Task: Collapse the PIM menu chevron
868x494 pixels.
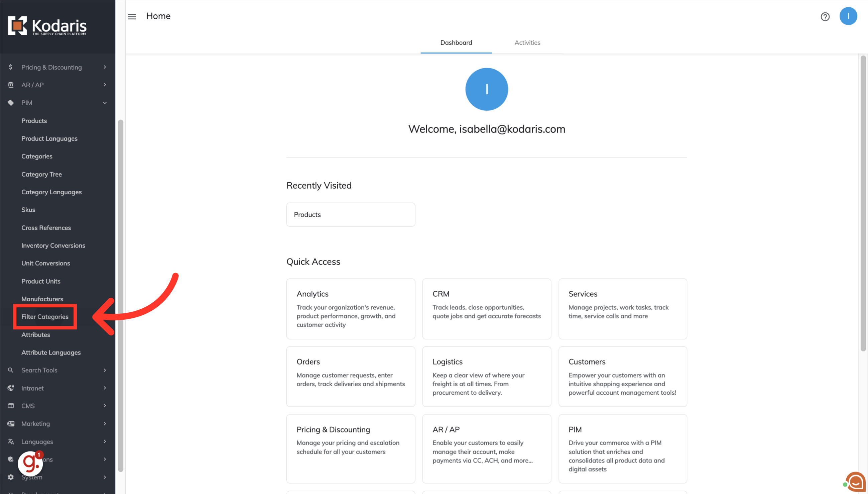Action: click(x=105, y=103)
